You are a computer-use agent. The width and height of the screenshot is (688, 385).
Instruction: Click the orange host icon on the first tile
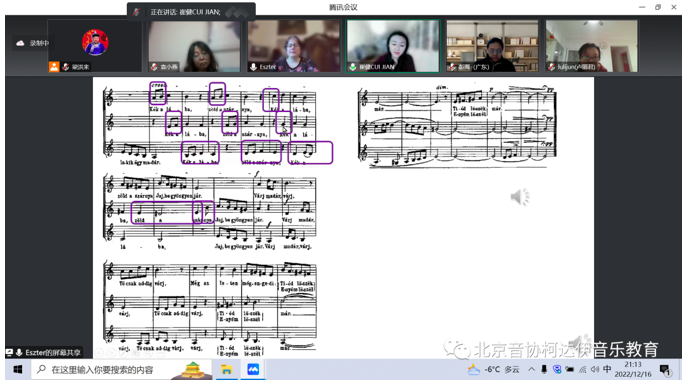(x=54, y=67)
